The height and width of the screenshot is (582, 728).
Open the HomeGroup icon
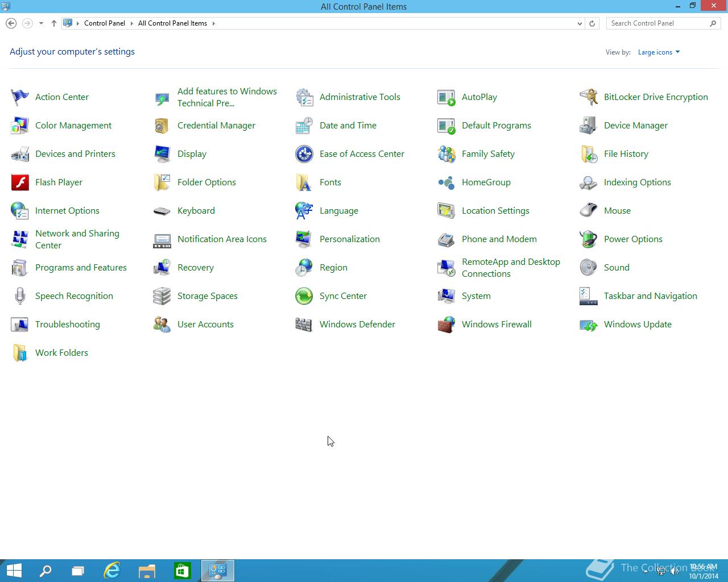point(446,182)
